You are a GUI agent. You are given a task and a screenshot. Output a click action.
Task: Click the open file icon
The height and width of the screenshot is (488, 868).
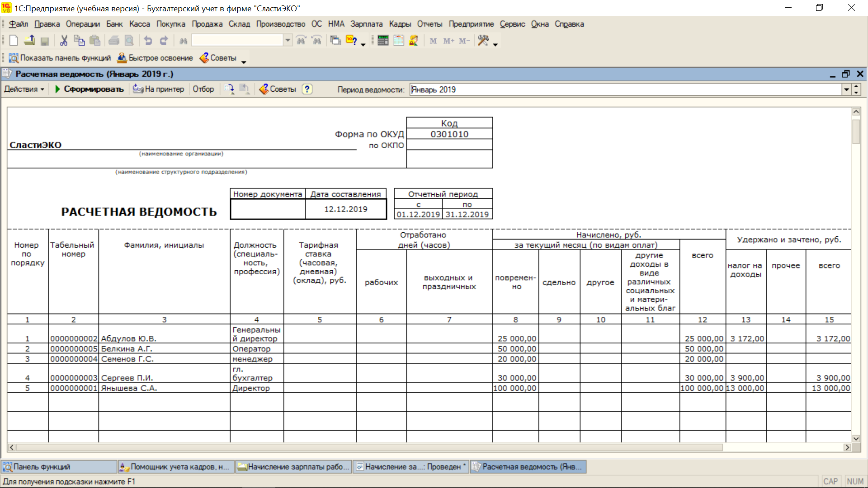coord(29,41)
